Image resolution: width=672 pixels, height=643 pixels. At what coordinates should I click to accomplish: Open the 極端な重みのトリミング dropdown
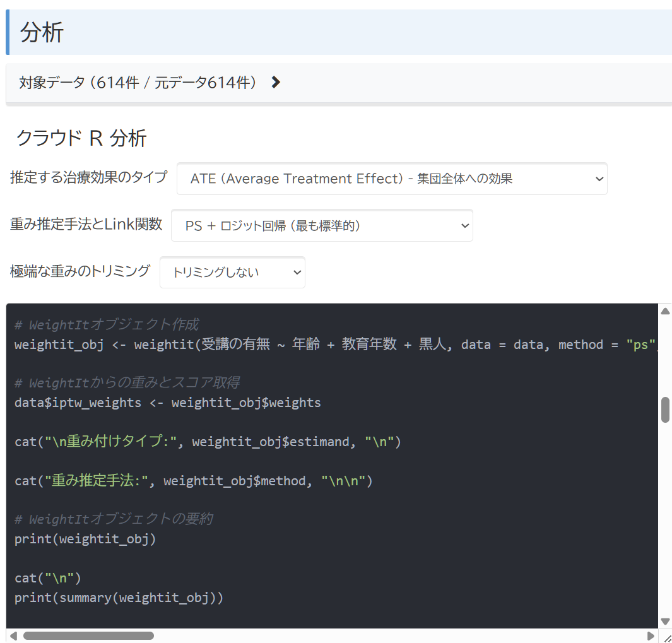click(232, 272)
